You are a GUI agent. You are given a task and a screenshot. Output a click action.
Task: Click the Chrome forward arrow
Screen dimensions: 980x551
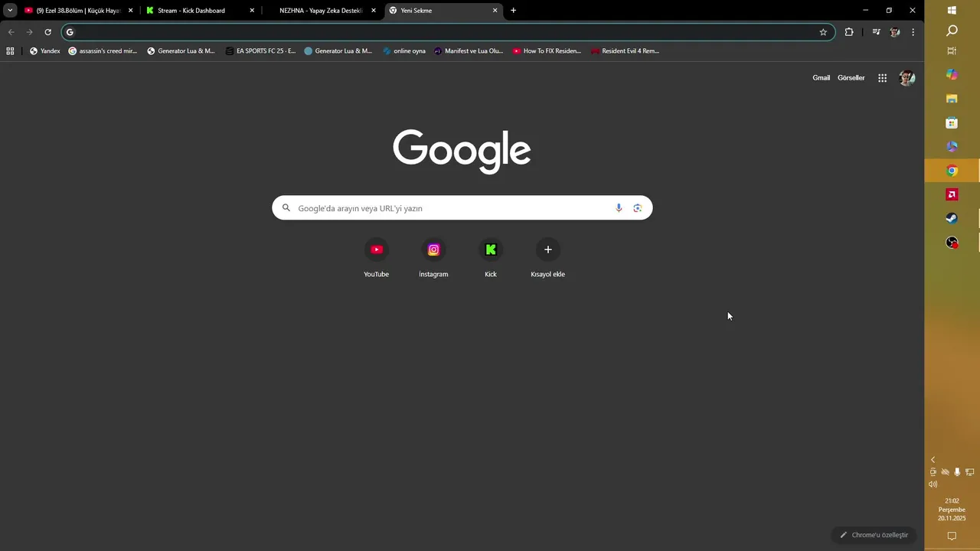coord(29,32)
